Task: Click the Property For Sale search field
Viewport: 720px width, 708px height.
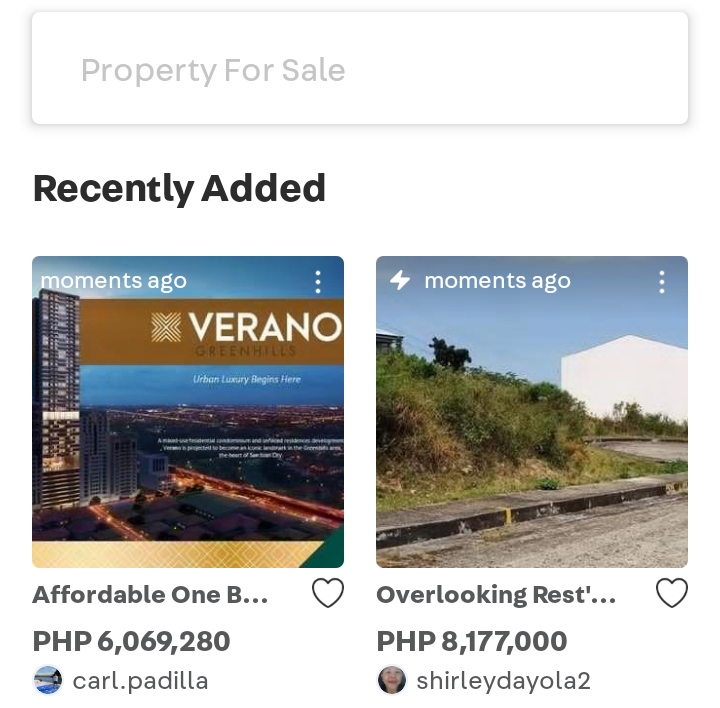Action: click(360, 68)
